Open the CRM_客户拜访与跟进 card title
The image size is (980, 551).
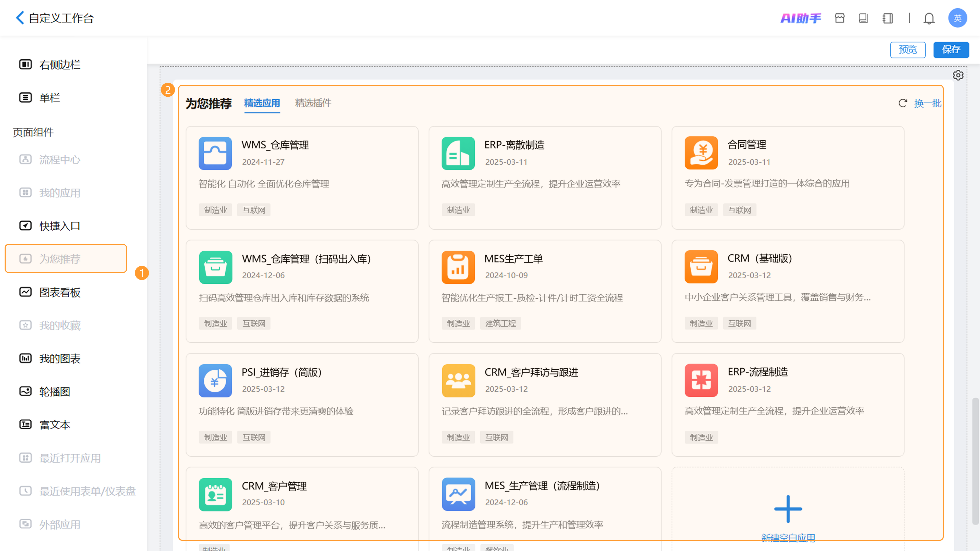[531, 372]
